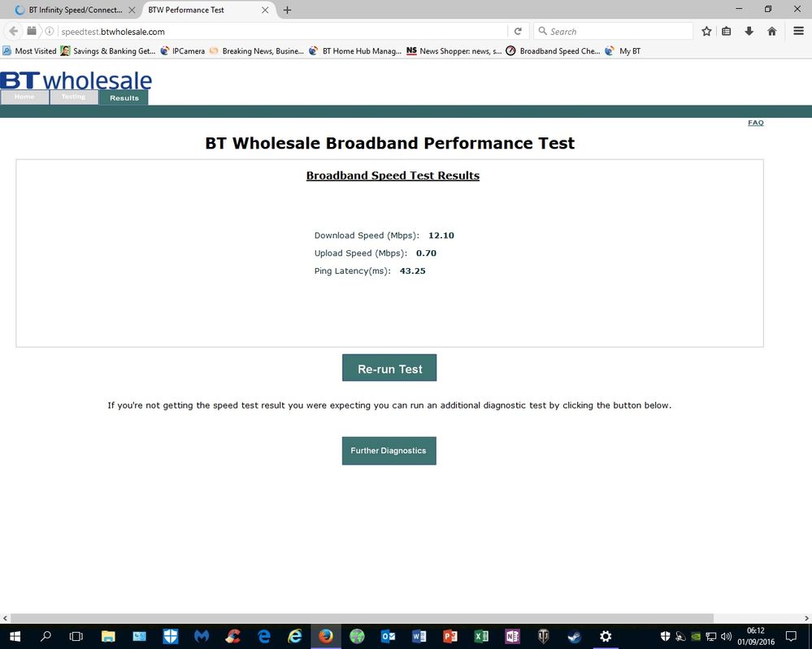Click ping latency value 43.25
812x649 pixels.
click(x=413, y=270)
